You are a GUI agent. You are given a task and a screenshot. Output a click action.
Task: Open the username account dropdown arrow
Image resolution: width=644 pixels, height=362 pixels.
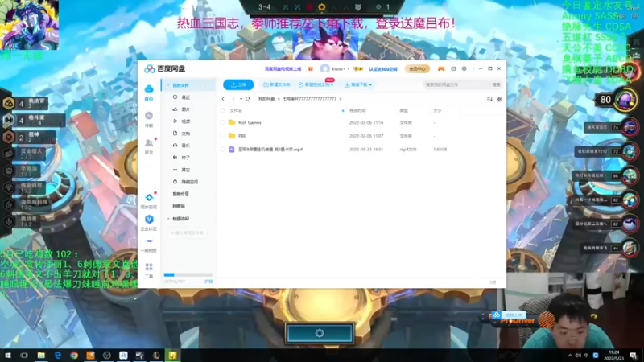click(348, 69)
